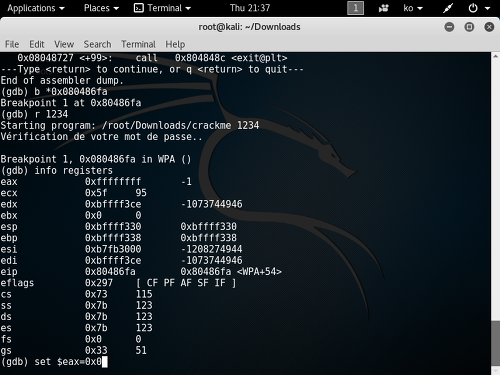Click the esi value 0xb7fb3000
500x375 pixels.
point(113,249)
